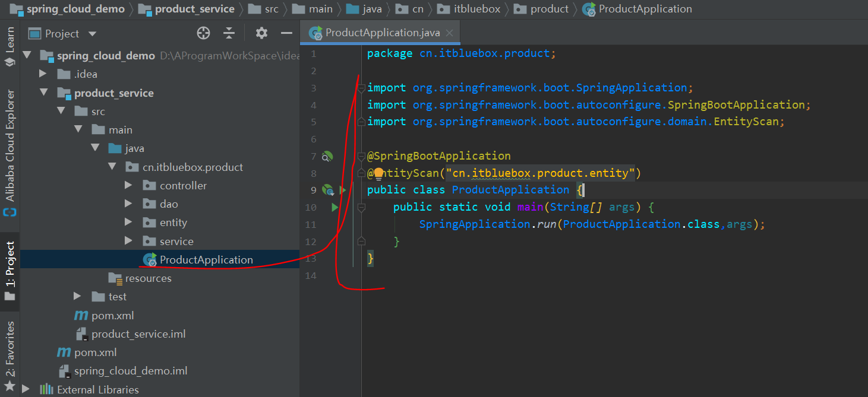Image resolution: width=868 pixels, height=397 pixels.
Task: Expand the controller package
Action: 129,186
